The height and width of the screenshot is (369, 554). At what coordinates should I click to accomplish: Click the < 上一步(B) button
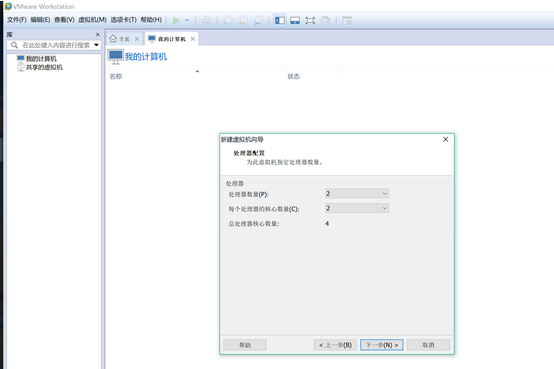[x=335, y=345]
